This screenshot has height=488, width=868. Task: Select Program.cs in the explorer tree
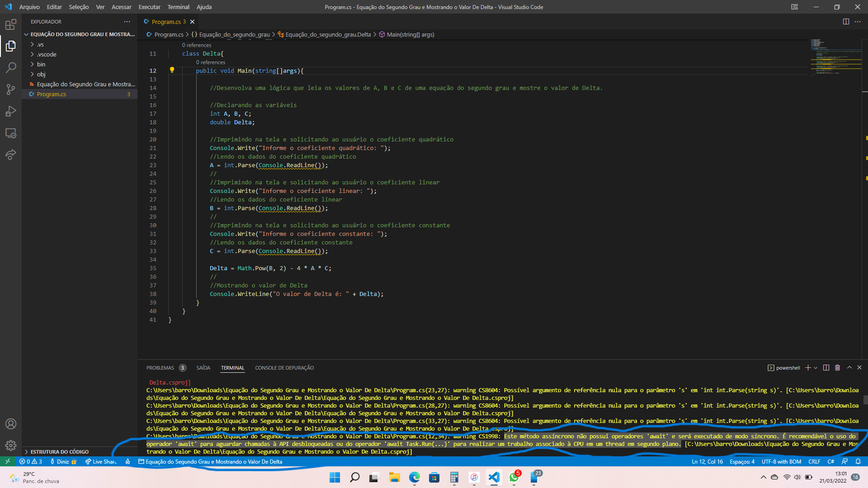tap(80, 94)
